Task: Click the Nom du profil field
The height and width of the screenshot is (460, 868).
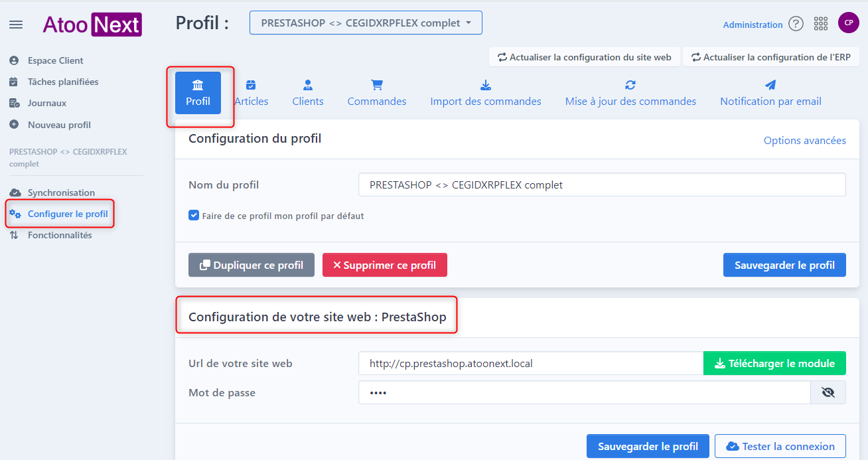Action: (x=602, y=185)
